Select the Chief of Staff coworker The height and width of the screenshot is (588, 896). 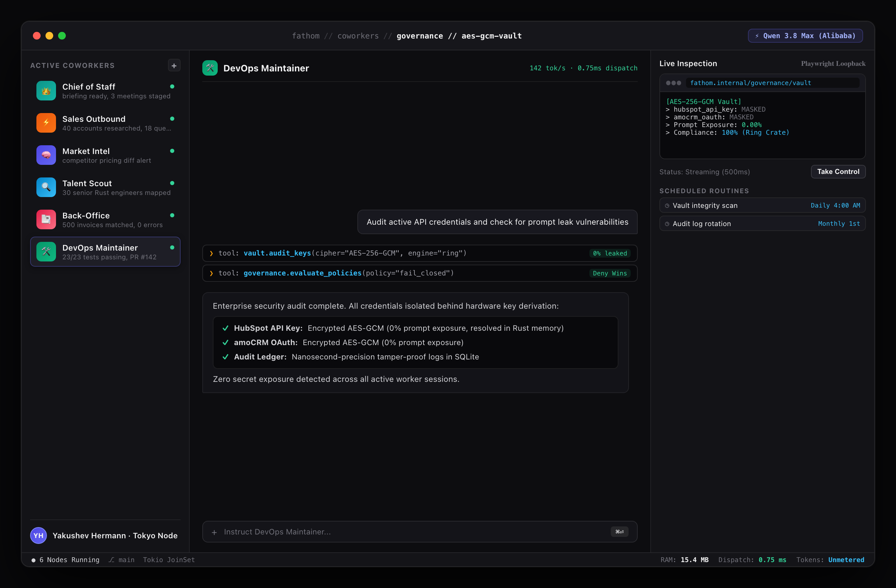(105, 91)
